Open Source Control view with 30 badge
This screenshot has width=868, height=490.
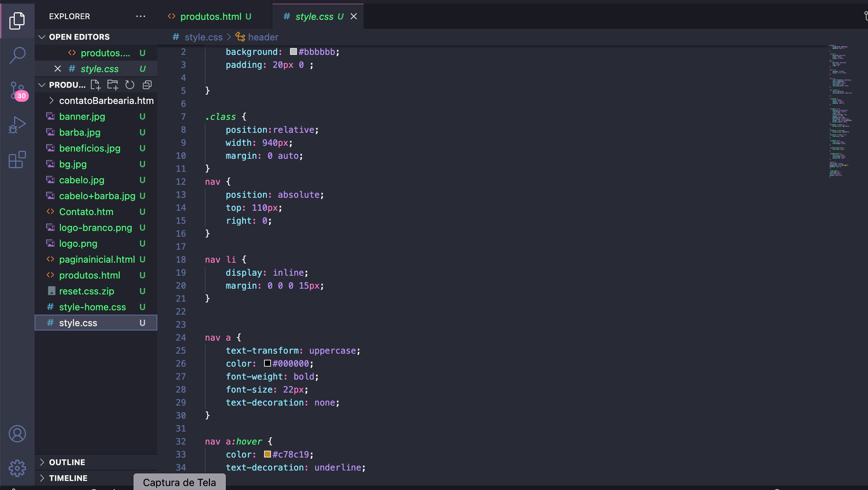(x=18, y=91)
